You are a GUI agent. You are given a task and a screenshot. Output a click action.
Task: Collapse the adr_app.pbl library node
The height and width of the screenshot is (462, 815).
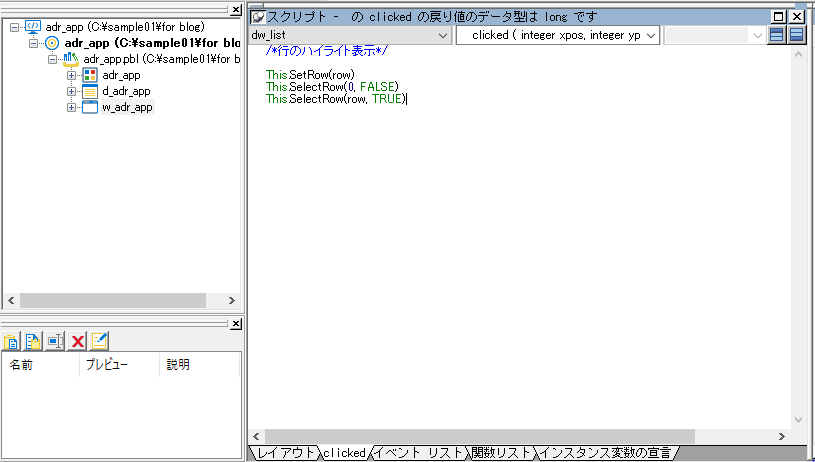click(x=54, y=59)
